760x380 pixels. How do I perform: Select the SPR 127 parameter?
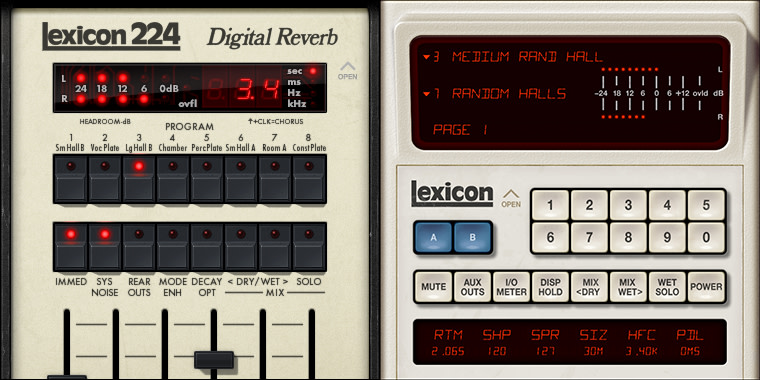click(x=545, y=343)
